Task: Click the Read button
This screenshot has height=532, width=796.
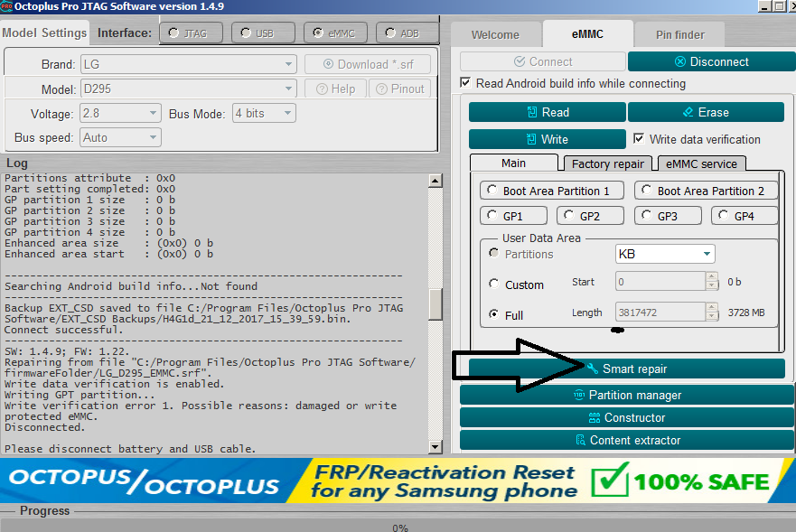Action: 548,112
